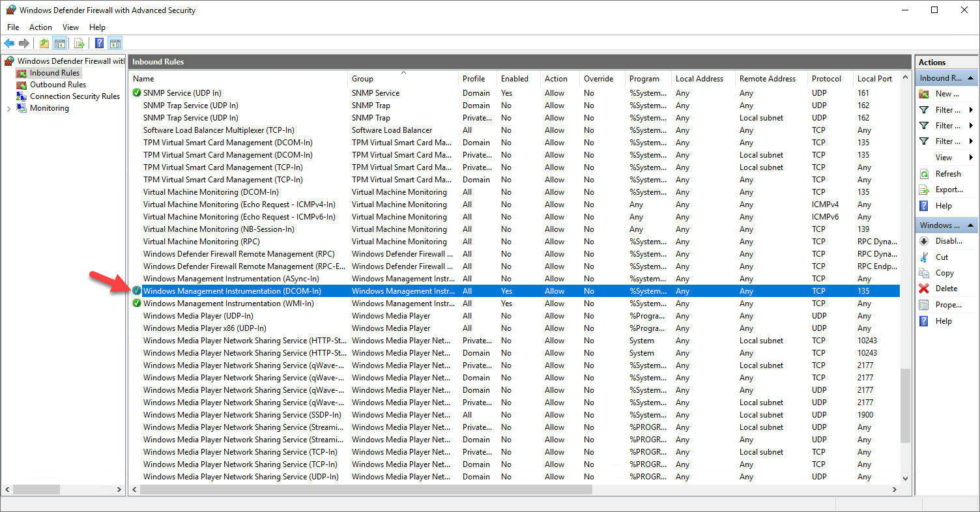Select Outbound Rules in the console tree
Image resolution: width=980 pixels, height=512 pixels.
point(57,85)
